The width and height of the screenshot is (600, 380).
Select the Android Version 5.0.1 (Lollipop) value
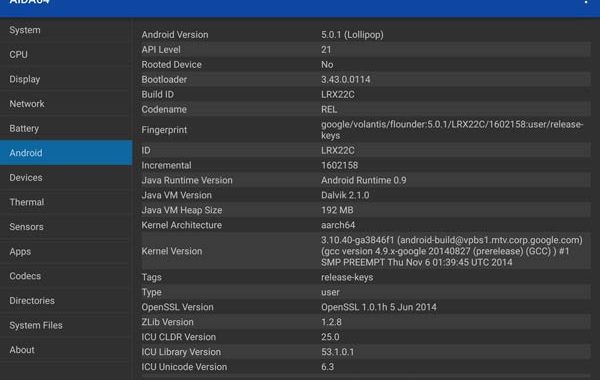tap(352, 34)
